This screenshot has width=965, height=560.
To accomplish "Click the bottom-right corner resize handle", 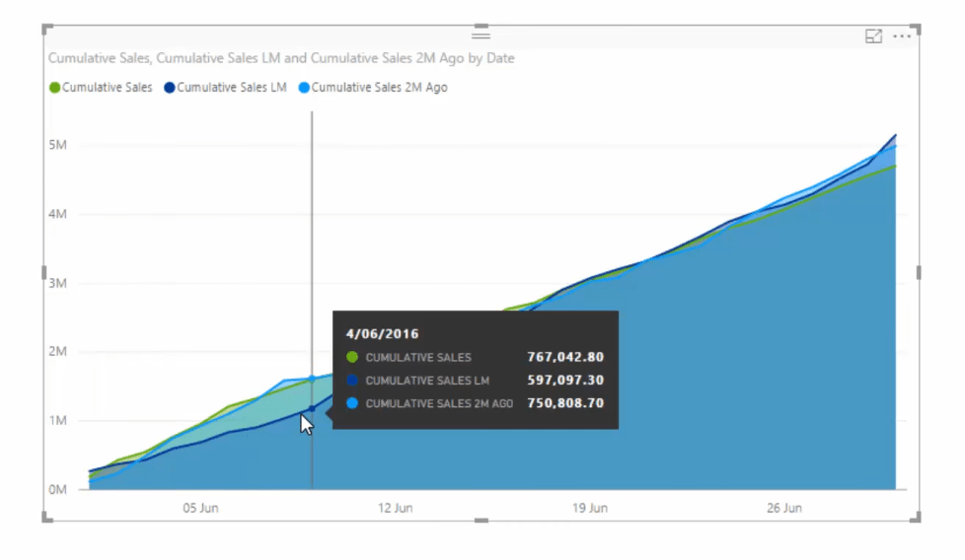I will tap(916, 517).
